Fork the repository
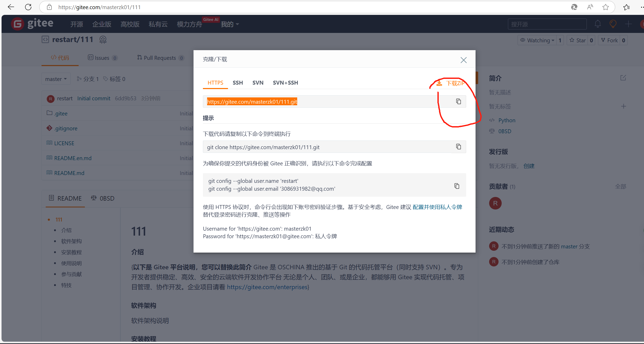644x344 pixels. click(609, 40)
